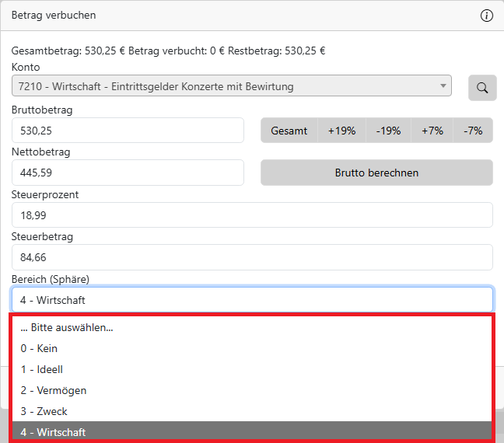This screenshot has height=443, width=504.
Task: Click into the Steuerbetrag field
Action: (252, 257)
